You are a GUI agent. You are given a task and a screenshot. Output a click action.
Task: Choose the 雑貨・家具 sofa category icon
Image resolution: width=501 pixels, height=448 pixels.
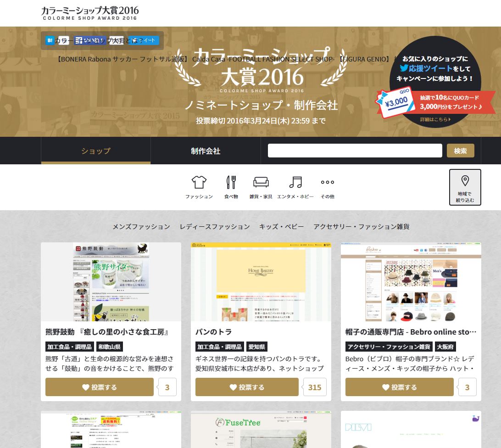(261, 187)
